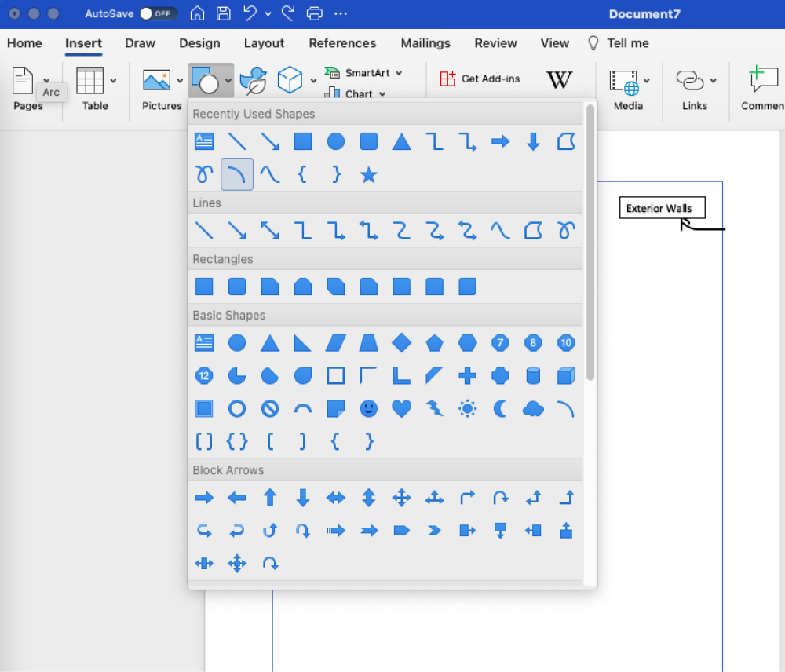Click the Get Add-ins button
The height and width of the screenshot is (672, 785).
pos(480,79)
